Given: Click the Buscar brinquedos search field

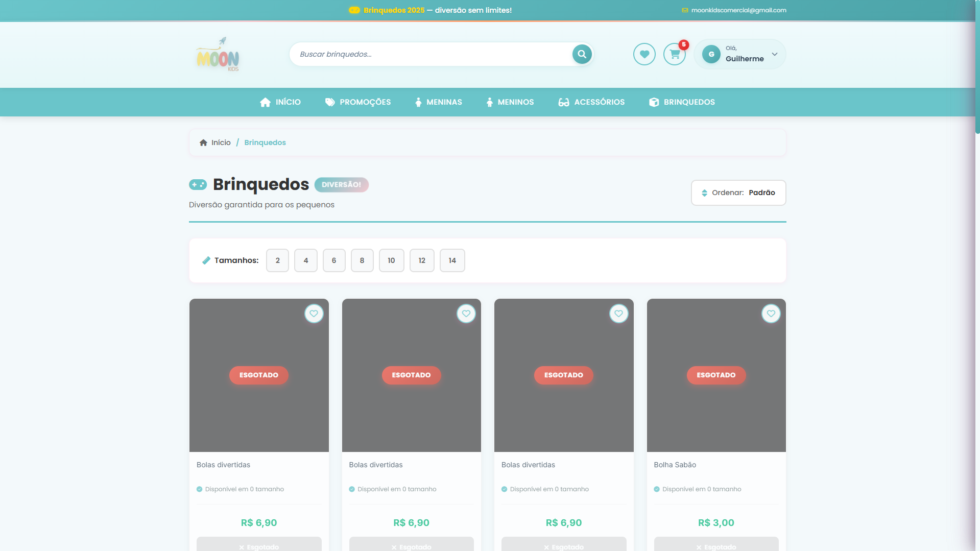Looking at the screenshot, I should point(432,54).
